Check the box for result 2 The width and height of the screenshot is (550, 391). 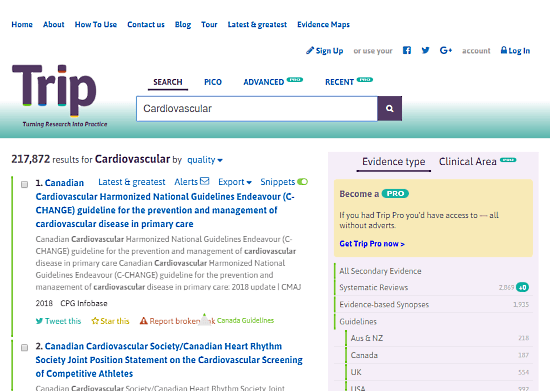tap(24, 348)
